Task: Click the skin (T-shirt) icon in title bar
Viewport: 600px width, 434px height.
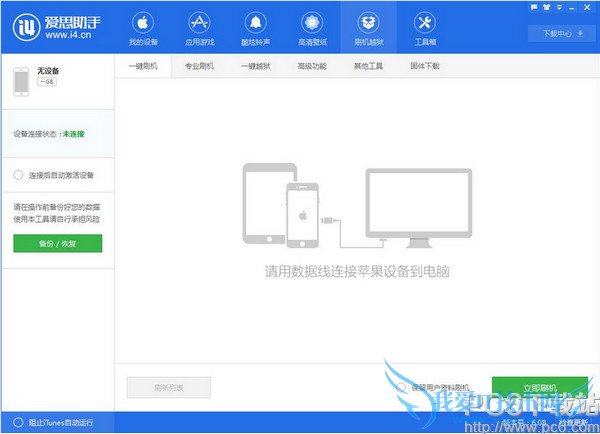Action: pos(546,7)
